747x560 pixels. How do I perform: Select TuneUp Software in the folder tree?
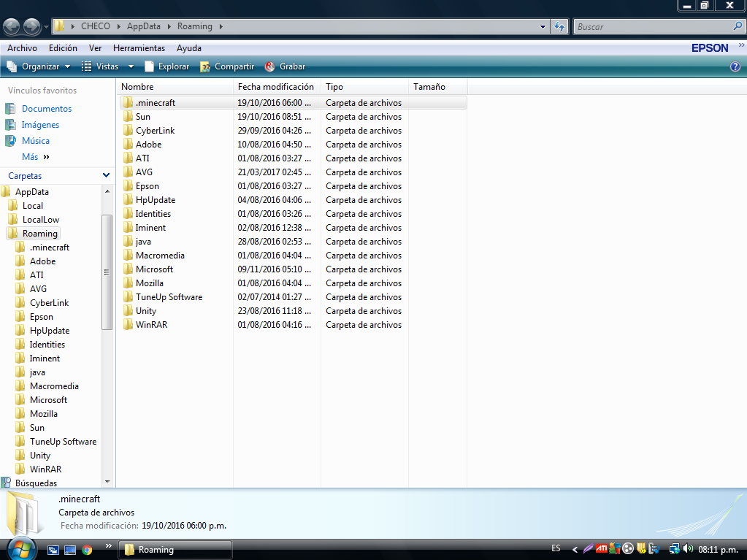pos(63,442)
